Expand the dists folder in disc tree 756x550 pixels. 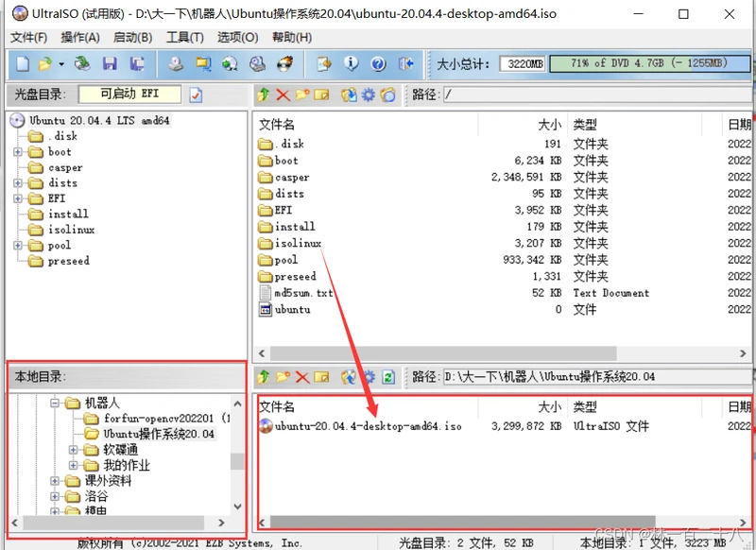[x=18, y=183]
